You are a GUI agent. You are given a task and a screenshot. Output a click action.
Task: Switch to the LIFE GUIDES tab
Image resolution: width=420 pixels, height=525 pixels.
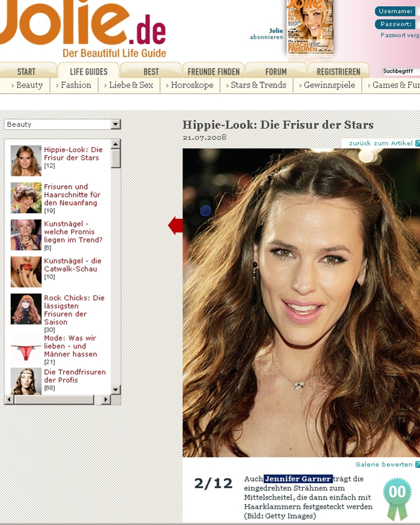click(89, 71)
